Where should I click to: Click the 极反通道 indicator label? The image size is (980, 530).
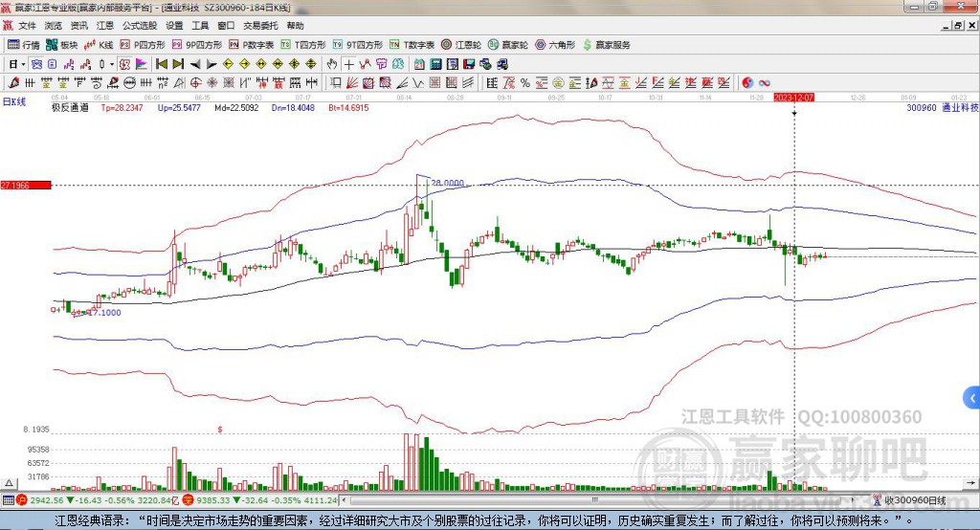tap(70, 107)
